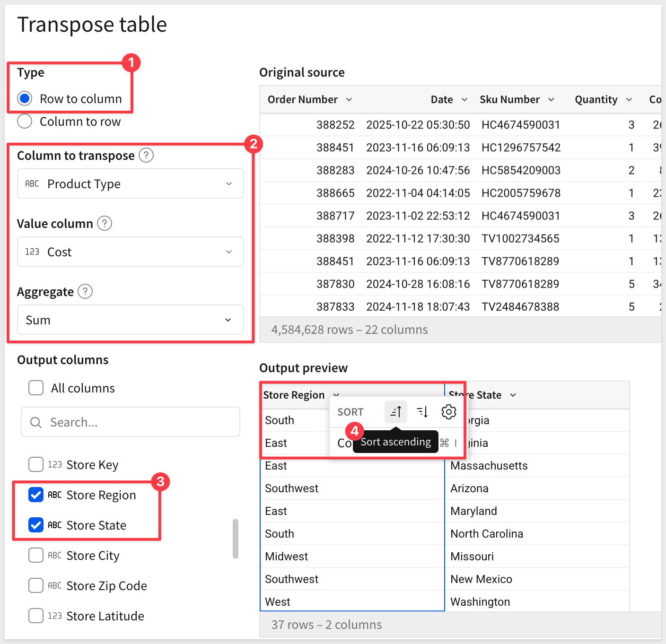Enable the All columns checkbox

36,388
